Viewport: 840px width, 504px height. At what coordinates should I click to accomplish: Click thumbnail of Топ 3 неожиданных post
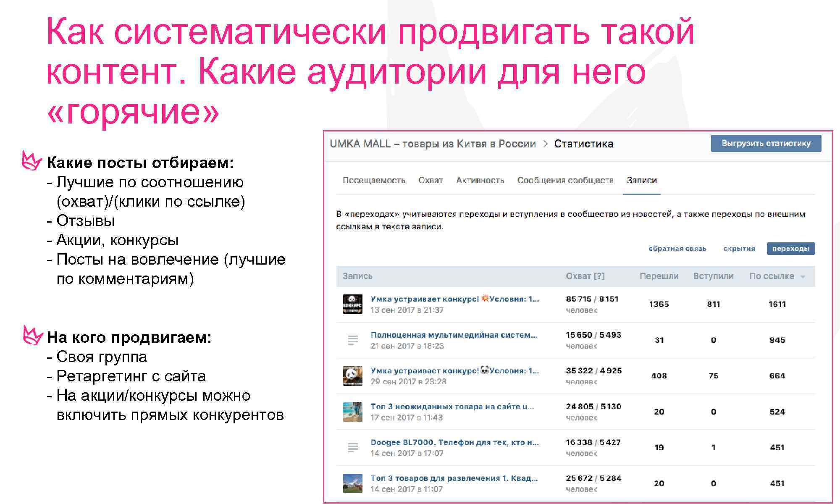[353, 412]
